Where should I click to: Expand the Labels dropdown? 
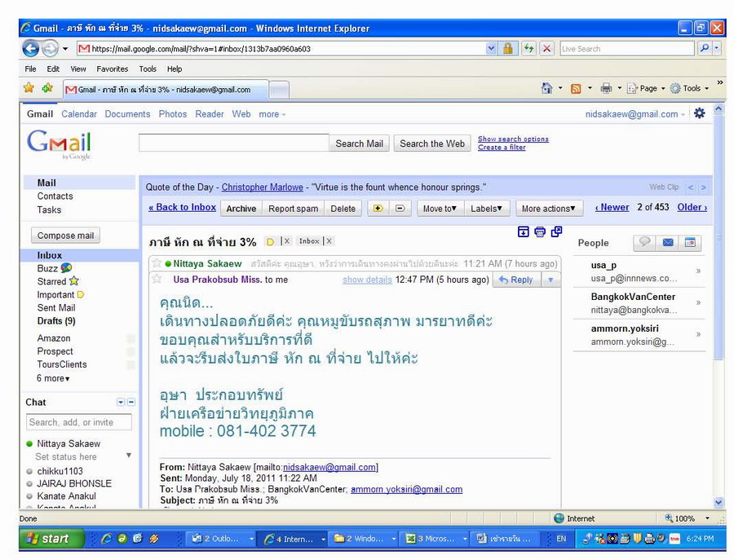coord(487,209)
